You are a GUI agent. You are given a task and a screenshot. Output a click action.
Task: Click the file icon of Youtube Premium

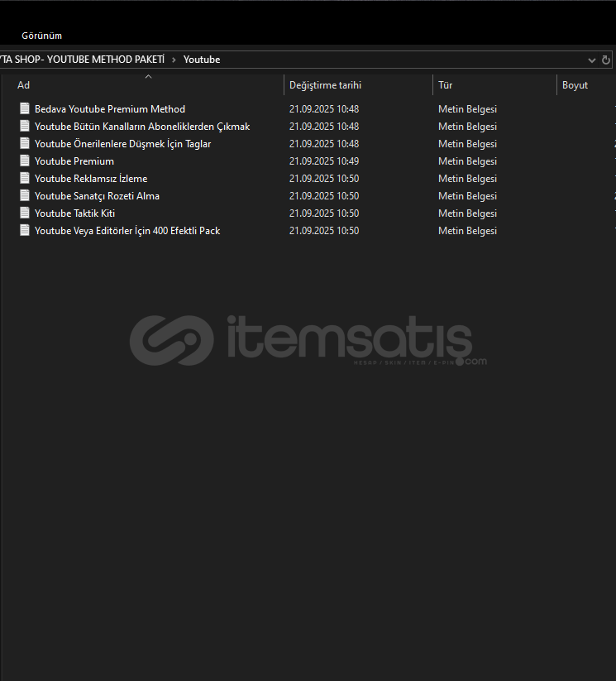click(x=25, y=161)
